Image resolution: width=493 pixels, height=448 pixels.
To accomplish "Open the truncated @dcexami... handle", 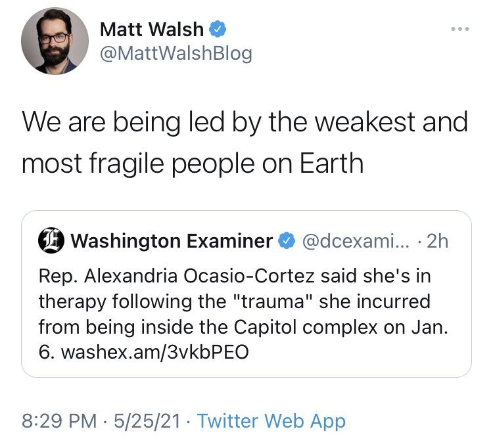I will [356, 241].
